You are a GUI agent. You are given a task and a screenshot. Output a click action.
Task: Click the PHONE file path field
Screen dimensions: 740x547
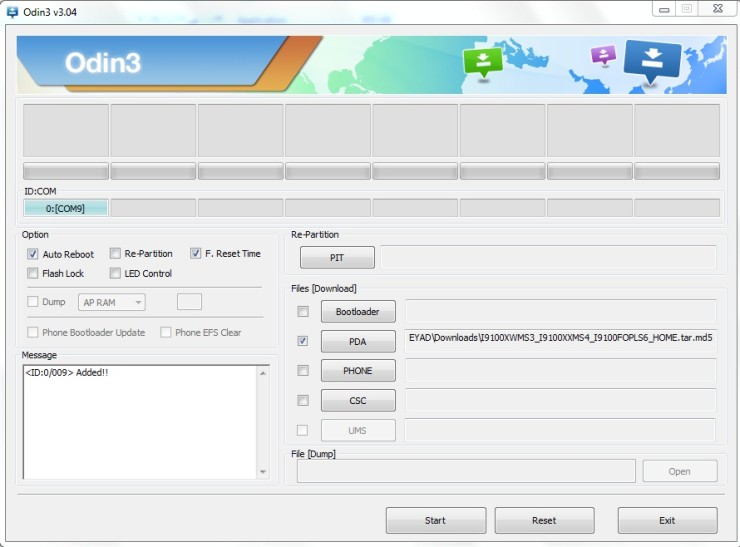[561, 370]
